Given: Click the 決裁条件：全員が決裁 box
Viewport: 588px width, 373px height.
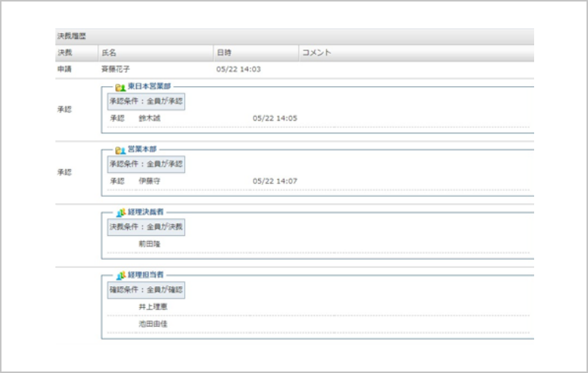Looking at the screenshot, I should tap(147, 227).
